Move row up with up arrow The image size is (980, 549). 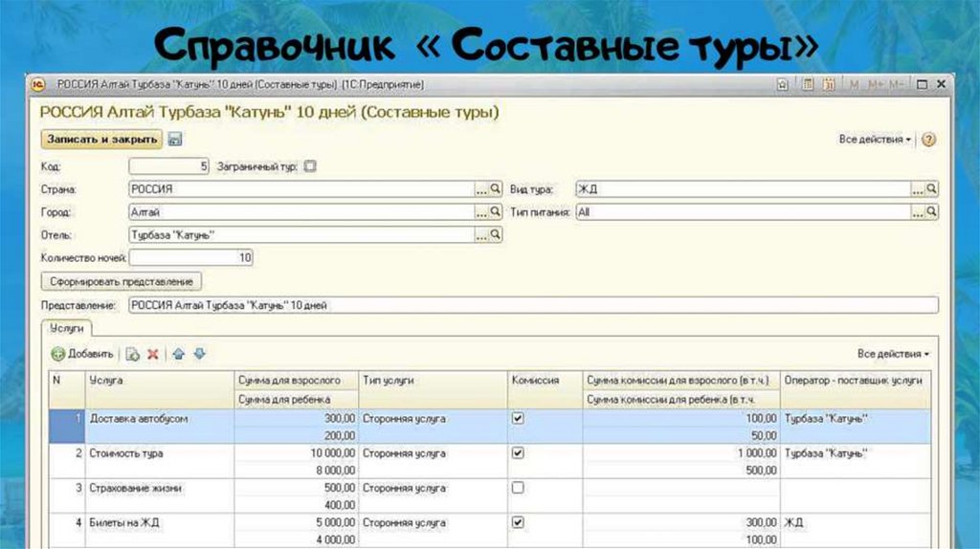tap(179, 354)
